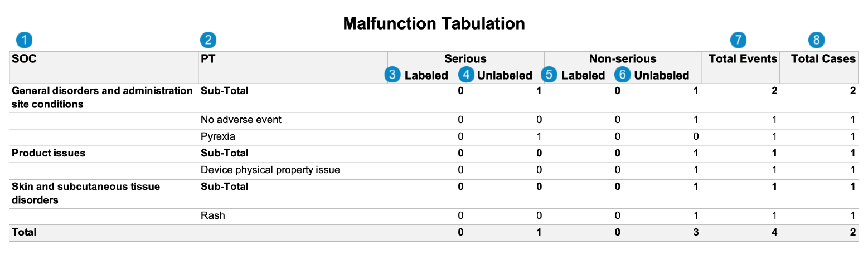
Task: Click callout 5 beside Non-serious Labeled
Action: [x=551, y=75]
